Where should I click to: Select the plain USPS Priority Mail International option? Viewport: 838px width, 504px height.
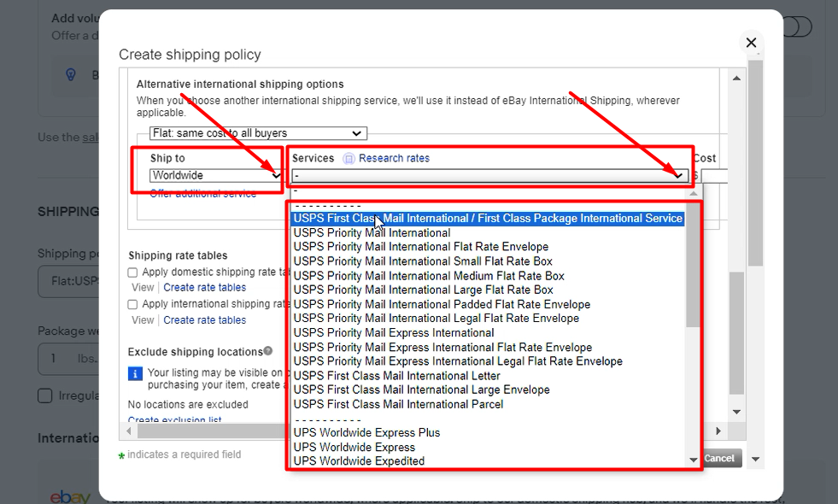tap(372, 233)
